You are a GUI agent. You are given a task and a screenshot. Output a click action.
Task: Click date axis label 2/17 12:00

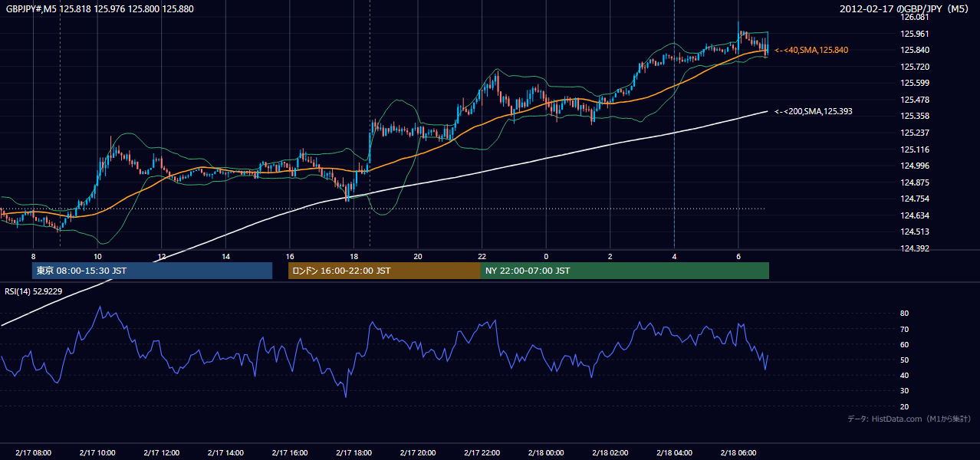pos(161,453)
